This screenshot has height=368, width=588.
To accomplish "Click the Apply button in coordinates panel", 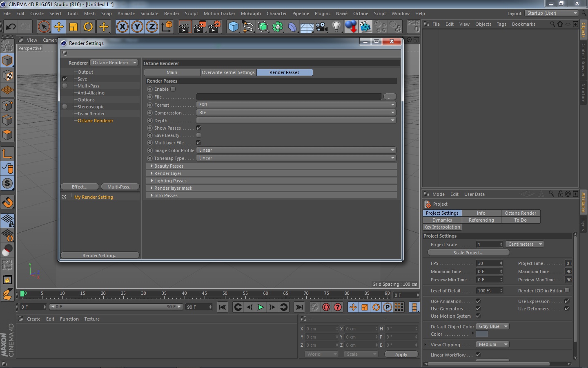I will point(401,355).
